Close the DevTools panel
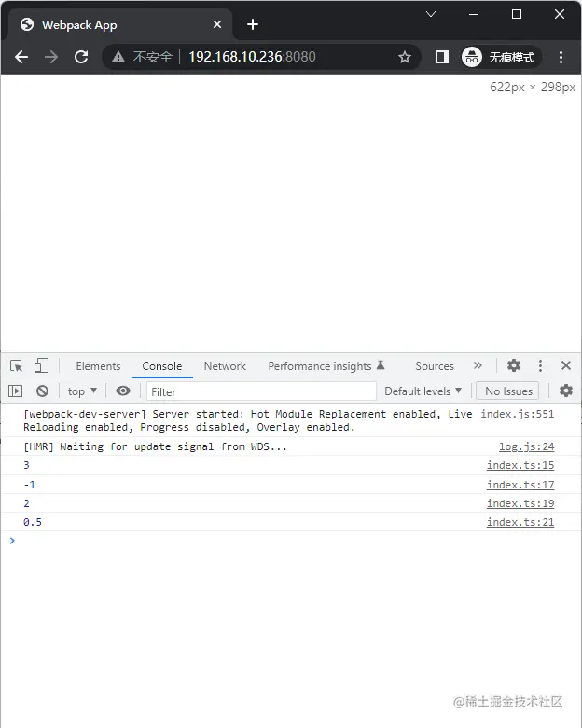This screenshot has width=582, height=728. [566, 365]
